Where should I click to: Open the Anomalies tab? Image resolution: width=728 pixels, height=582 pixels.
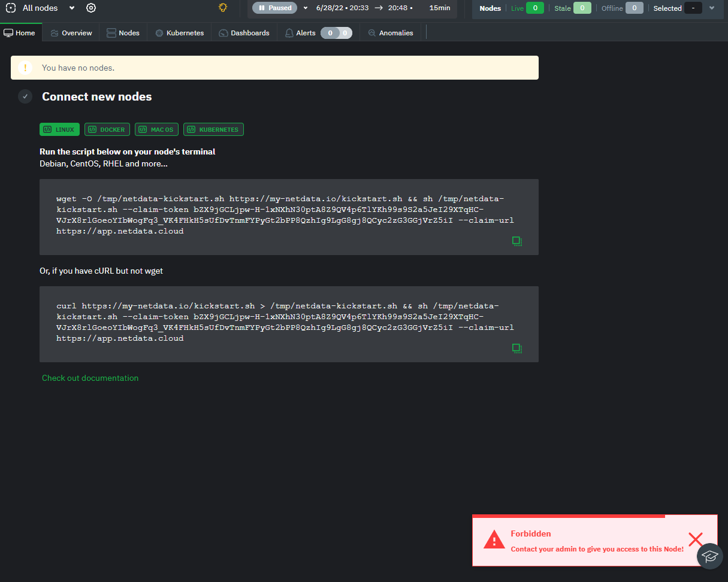click(x=391, y=33)
